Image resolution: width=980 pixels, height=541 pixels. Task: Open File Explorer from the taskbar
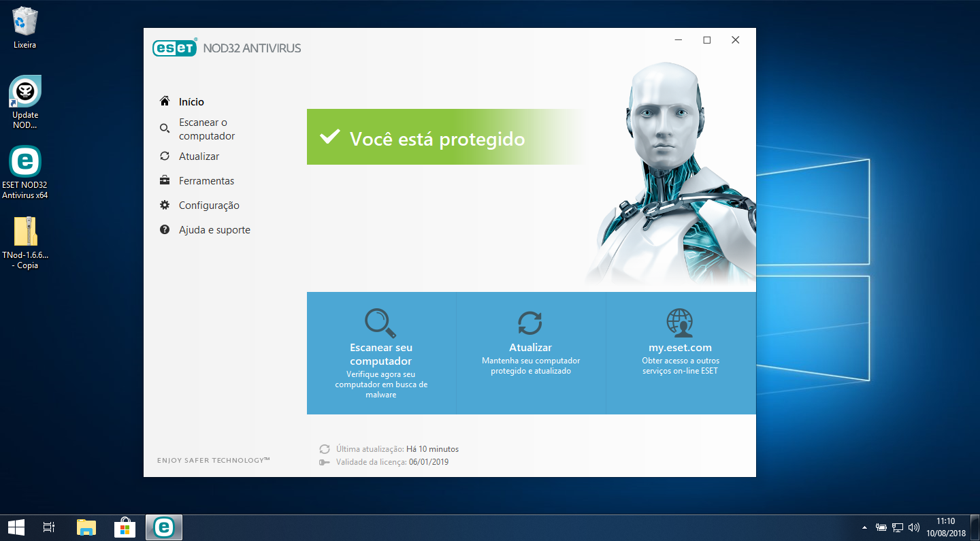[86, 527]
